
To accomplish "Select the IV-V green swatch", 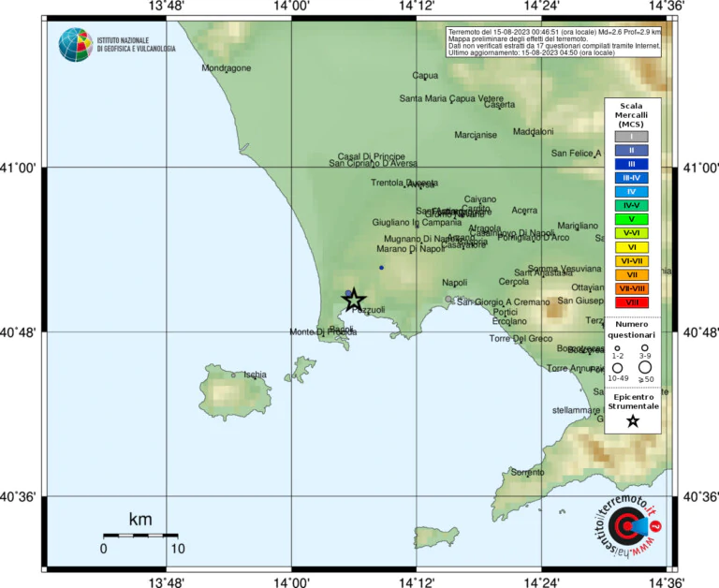I will click(631, 205).
